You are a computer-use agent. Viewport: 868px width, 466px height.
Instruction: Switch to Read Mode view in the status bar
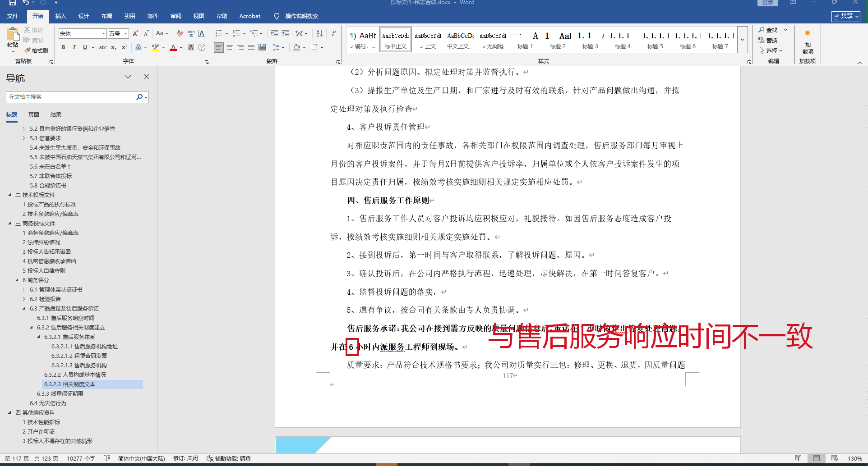pyautogui.click(x=798, y=458)
